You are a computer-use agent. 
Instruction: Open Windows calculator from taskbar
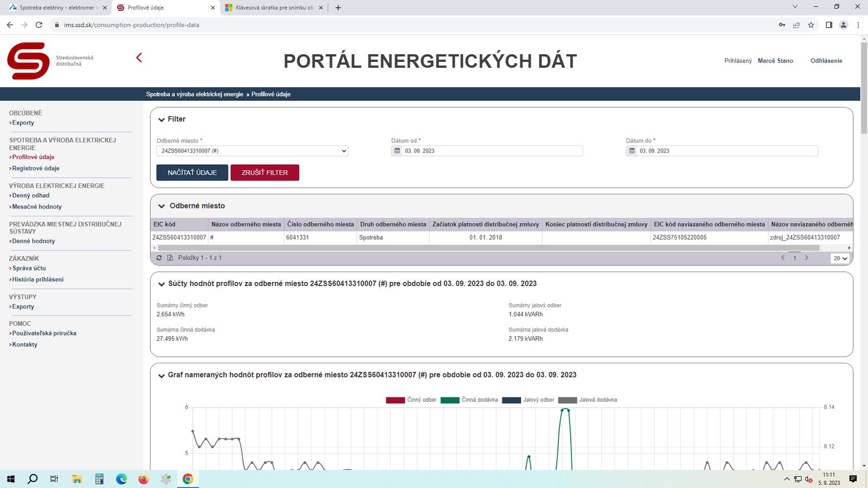tap(99, 479)
